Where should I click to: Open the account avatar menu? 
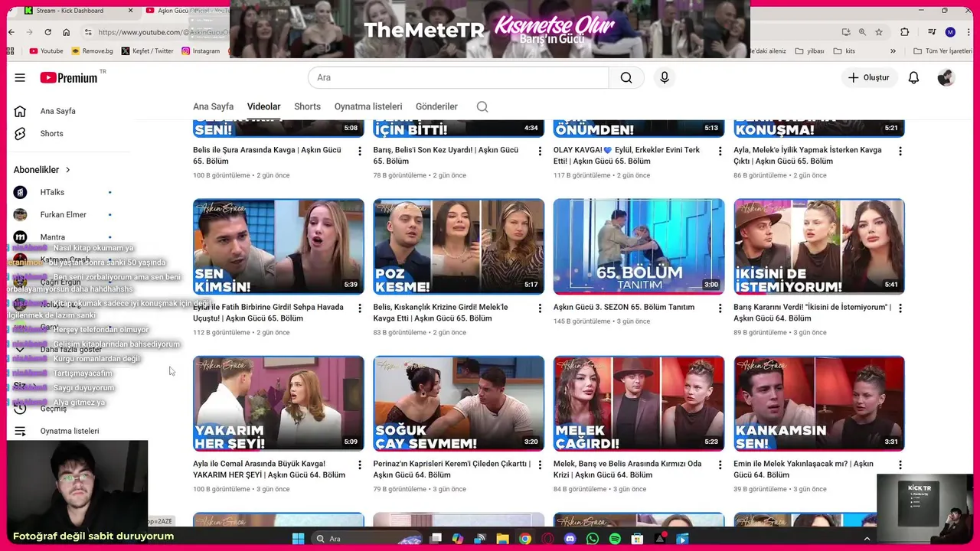pos(946,77)
